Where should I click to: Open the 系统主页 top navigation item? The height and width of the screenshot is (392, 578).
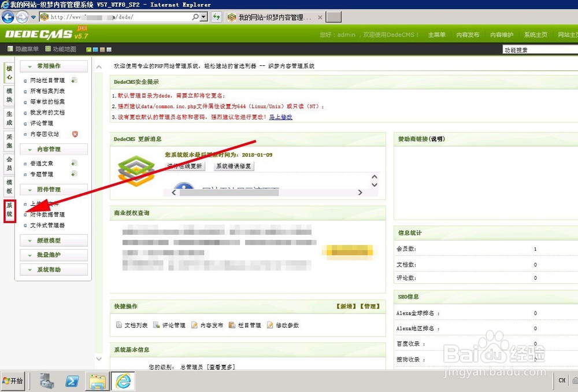536,35
